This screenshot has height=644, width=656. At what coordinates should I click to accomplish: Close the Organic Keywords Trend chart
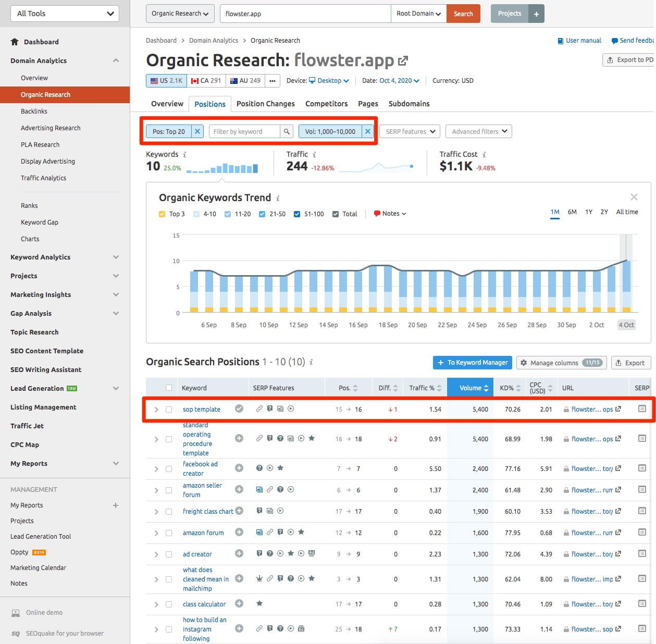coord(634,197)
